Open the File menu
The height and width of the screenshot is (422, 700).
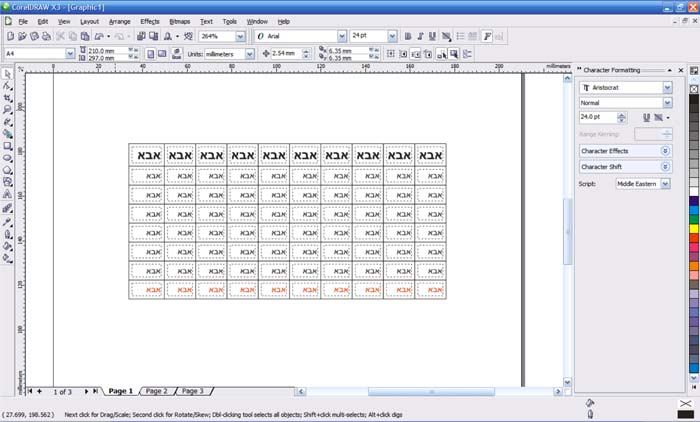[23, 21]
